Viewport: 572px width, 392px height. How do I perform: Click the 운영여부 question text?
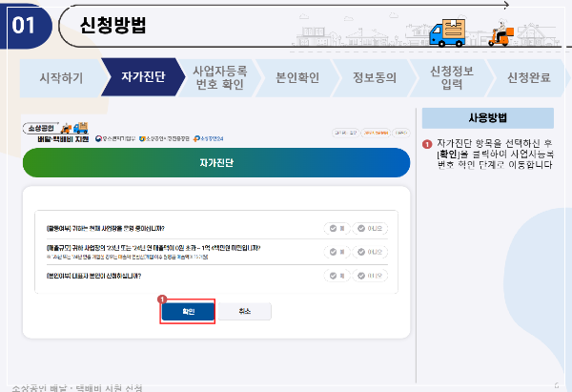[x=106, y=229]
